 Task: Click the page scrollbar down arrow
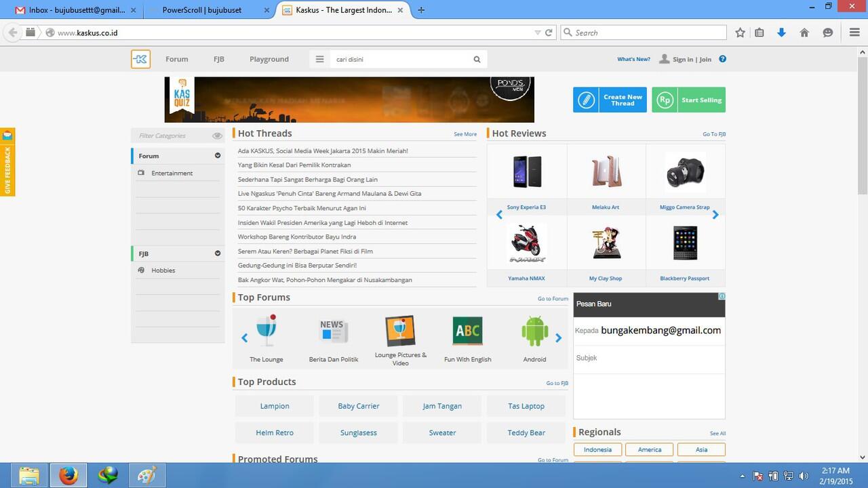pos(863,457)
